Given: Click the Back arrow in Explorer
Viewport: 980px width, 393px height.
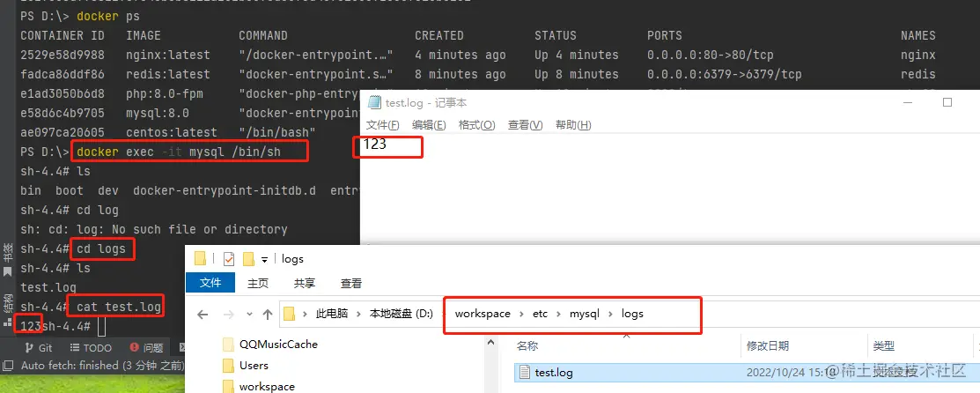Looking at the screenshot, I should click(203, 315).
